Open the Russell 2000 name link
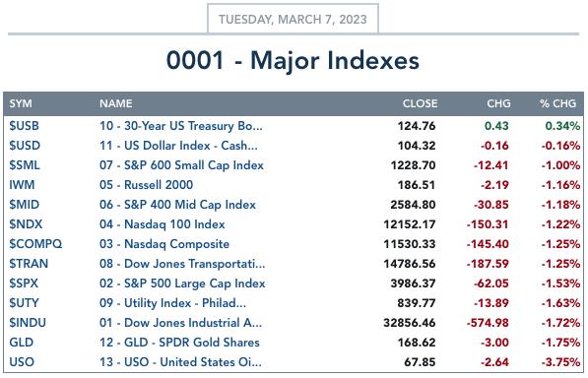 (146, 185)
